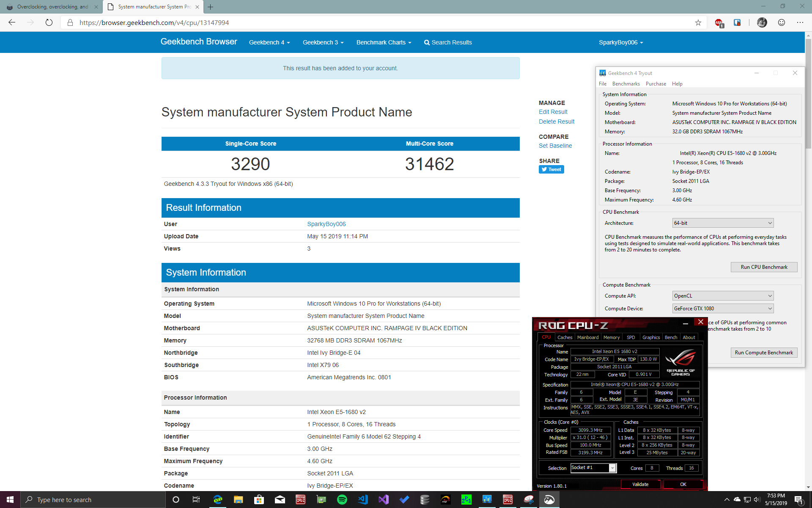Switch to Caches tab in CPU-Z
The image size is (812, 508).
tap(565, 337)
